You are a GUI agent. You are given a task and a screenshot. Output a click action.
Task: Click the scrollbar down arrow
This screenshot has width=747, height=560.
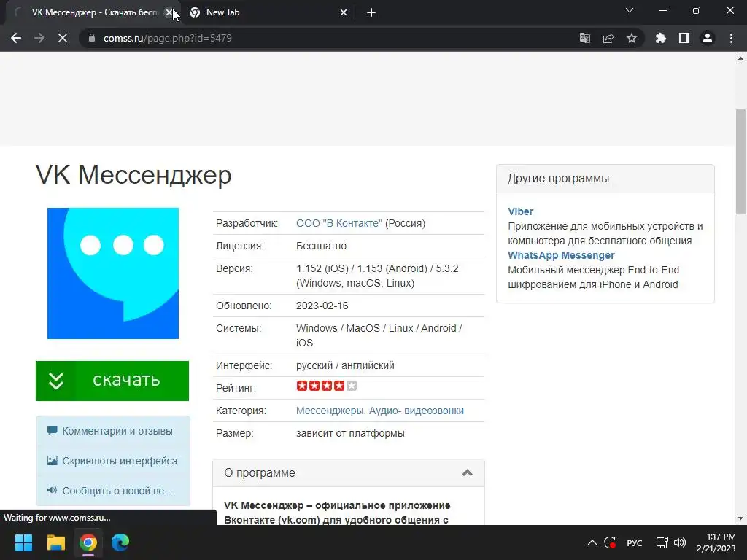point(741,518)
